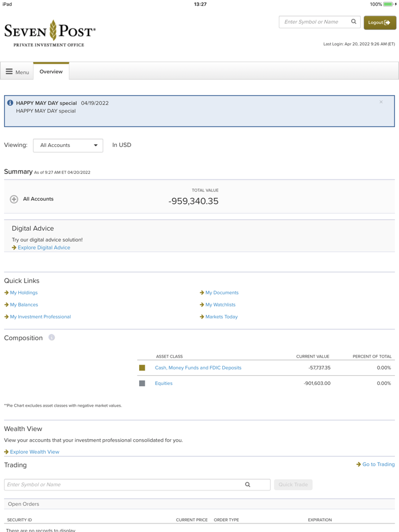Click the Composition info icon
The width and height of the screenshot is (399, 532).
click(51, 337)
